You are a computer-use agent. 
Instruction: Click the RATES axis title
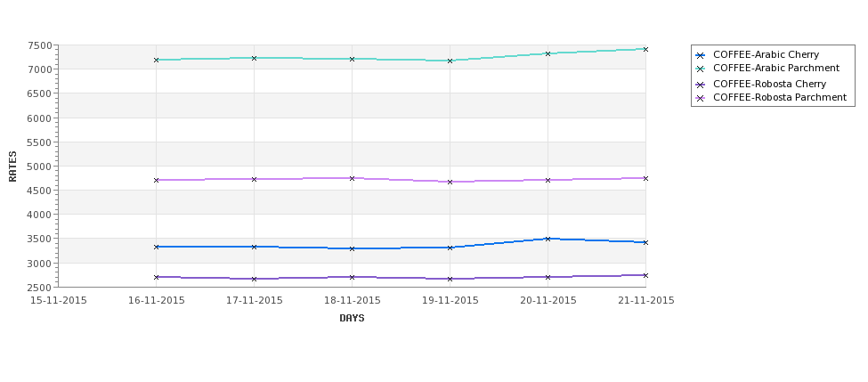pyautogui.click(x=12, y=167)
